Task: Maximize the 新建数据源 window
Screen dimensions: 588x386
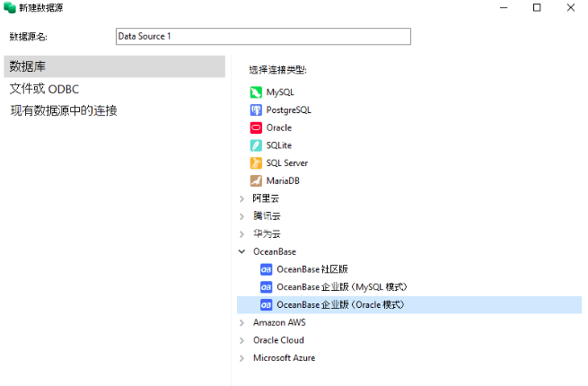Action: [537, 7]
